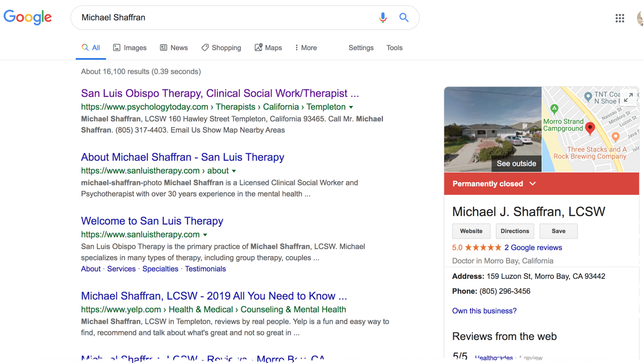Click the Reviews from the web heading
The height and width of the screenshot is (363, 644).
[x=504, y=336]
